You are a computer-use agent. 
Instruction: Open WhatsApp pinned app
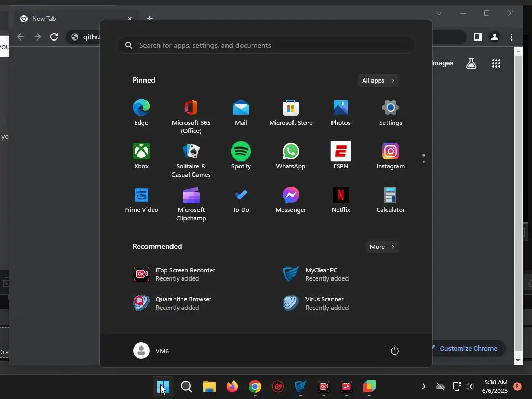coord(291,156)
